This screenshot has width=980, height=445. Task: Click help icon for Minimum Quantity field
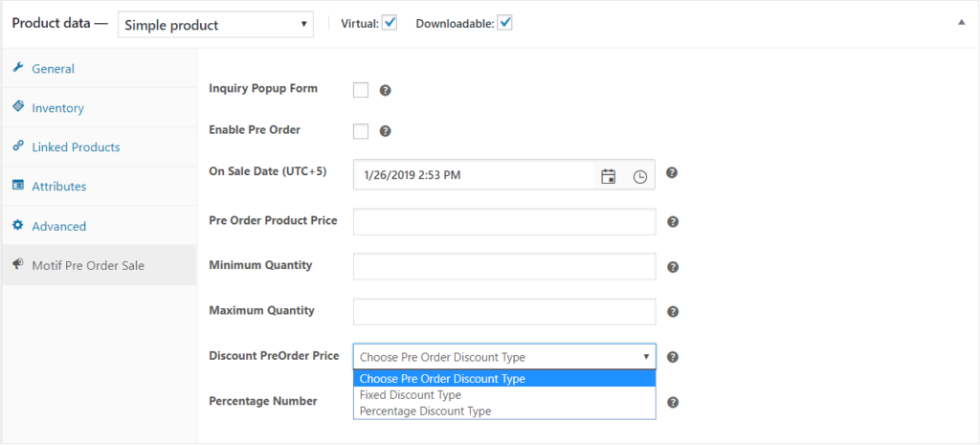[x=672, y=267]
